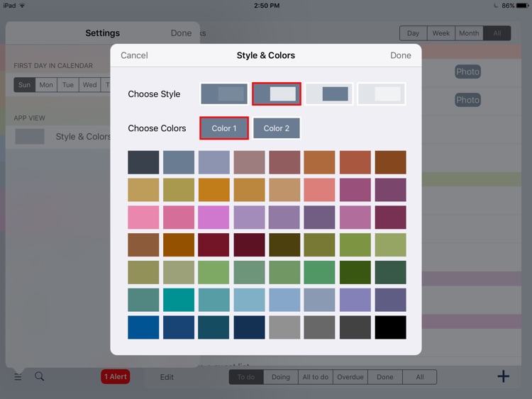Viewport: 532px width, 399px height.
Task: Pick the salmon pink swatch in second row
Action: [320, 190]
